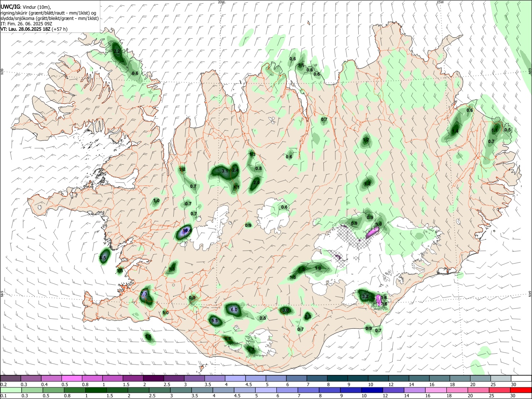Image resolution: width=532 pixels, height=399 pixels.
Task: Click the lower legend row swatch labelled 1
Action: coord(96,390)
